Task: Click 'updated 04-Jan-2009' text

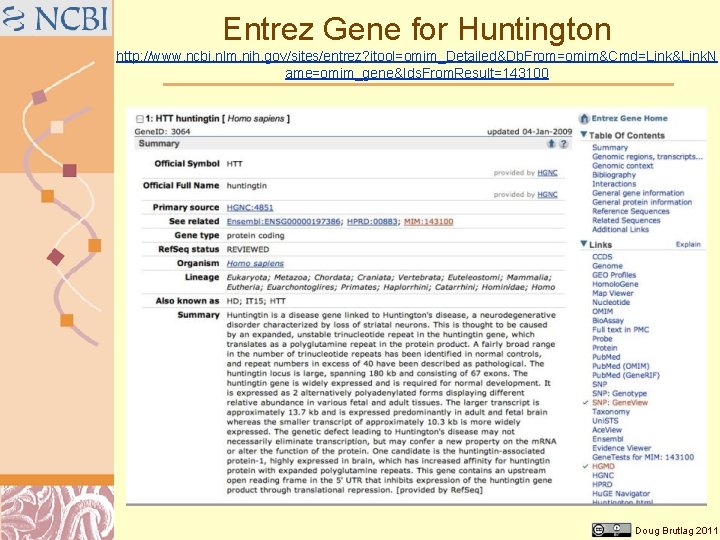Action: coord(529,132)
